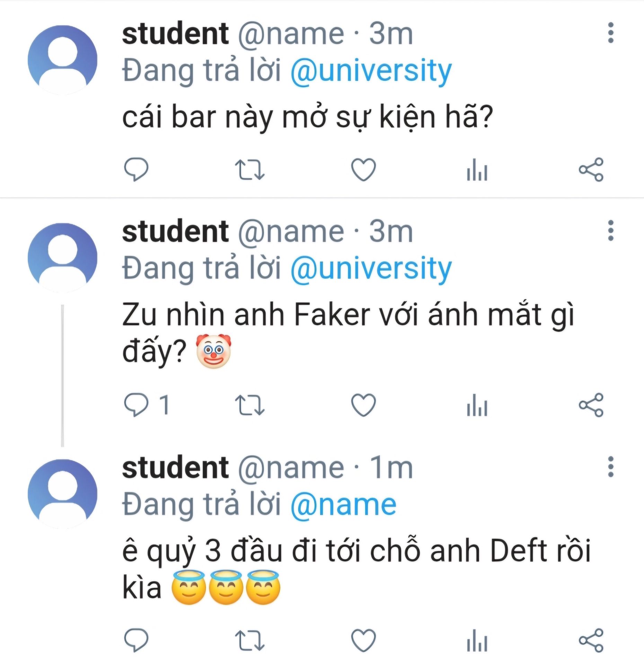Share the 'cái bar này' tweet
Image resolution: width=644 pixels, height=665 pixels.
click(x=591, y=169)
